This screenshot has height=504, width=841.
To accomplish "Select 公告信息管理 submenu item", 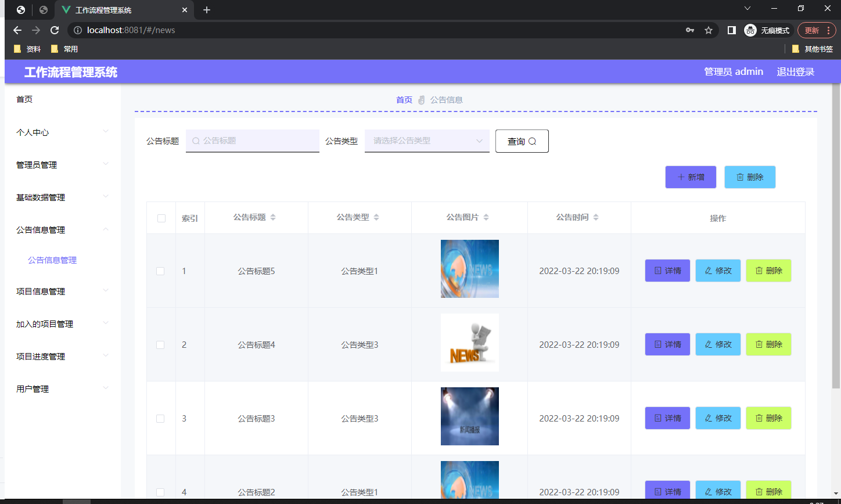I will pos(52,260).
